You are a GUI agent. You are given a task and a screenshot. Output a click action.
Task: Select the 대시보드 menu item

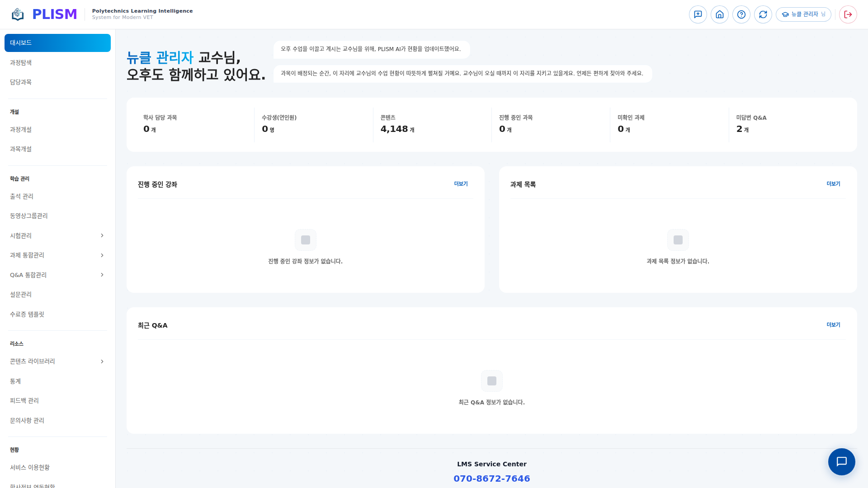pos(57,42)
